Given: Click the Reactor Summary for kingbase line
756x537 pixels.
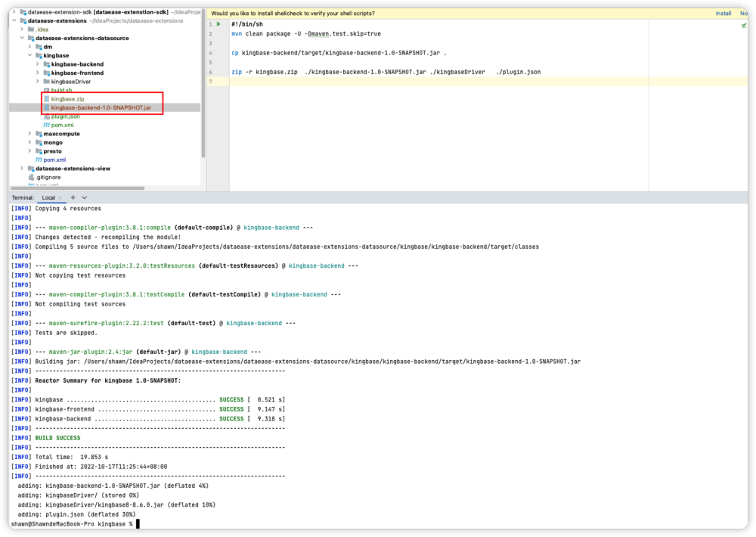Looking at the screenshot, I should [108, 380].
